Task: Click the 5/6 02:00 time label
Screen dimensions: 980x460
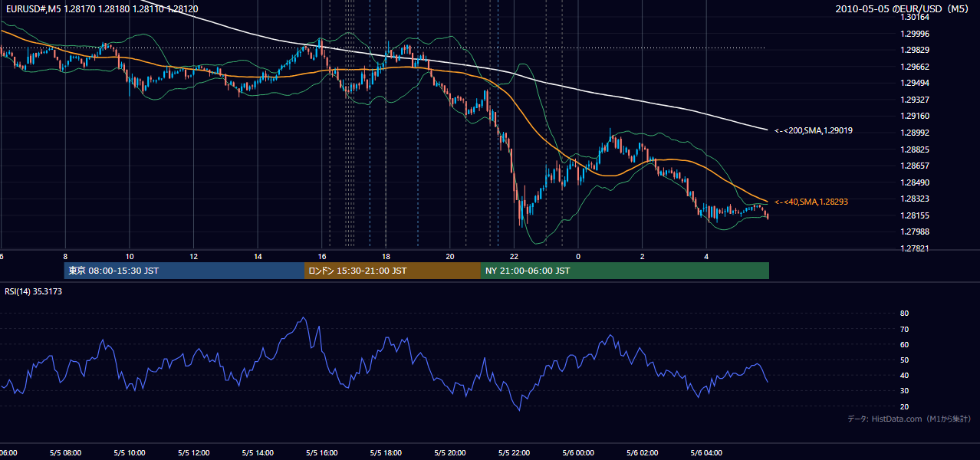Action: tap(643, 453)
